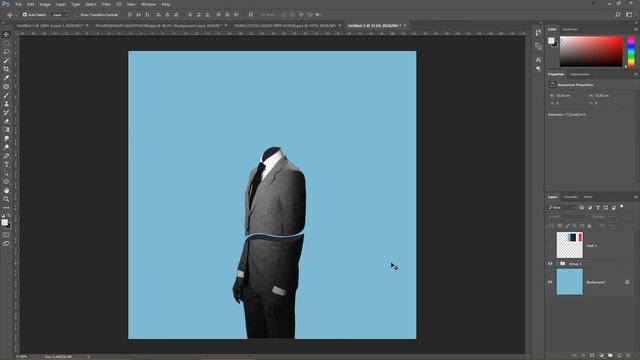
Task: Select the Horizontal Type tool
Action: point(6,164)
